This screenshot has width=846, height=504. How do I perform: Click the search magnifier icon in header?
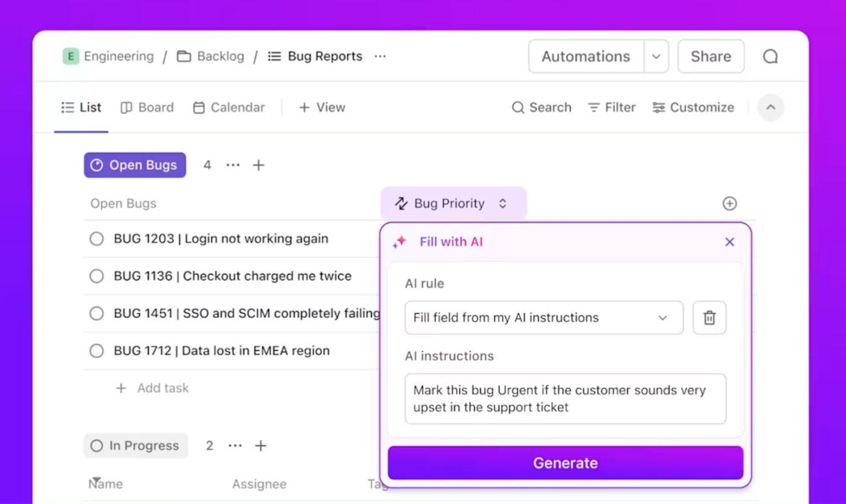coord(770,57)
